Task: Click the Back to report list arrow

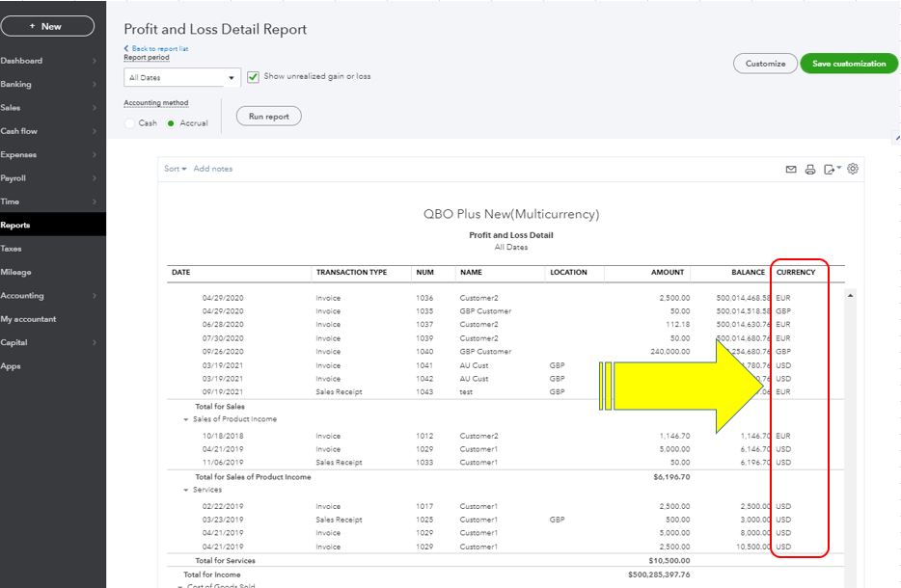Action: pyautogui.click(x=126, y=48)
